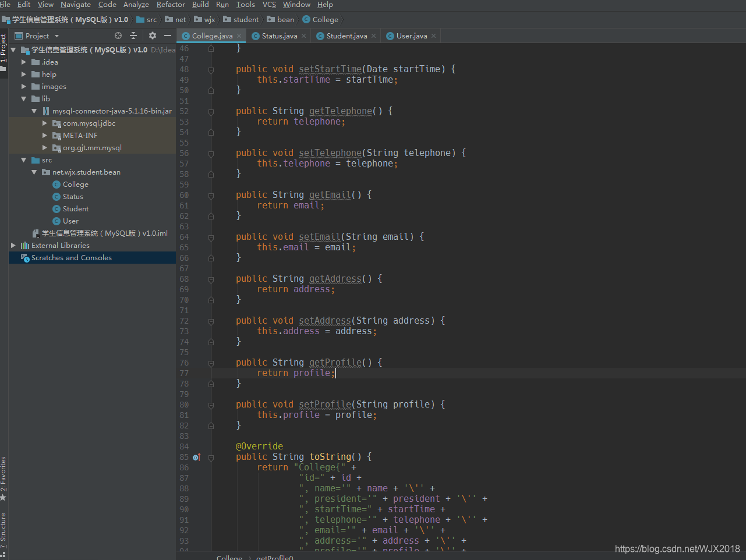Click the student breadcrumb in navigation bar
The width and height of the screenshot is (746, 560).
241,20
